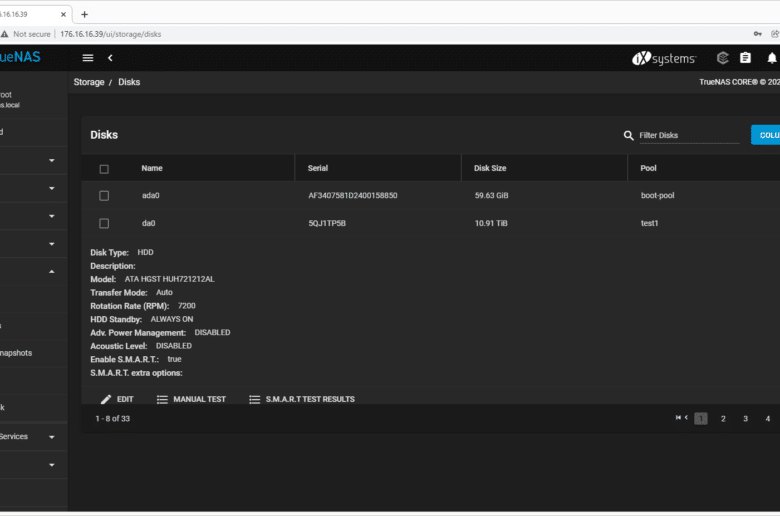This screenshot has width=780, height=516.
Task: Open the COLUMNS button
Action: (766, 135)
